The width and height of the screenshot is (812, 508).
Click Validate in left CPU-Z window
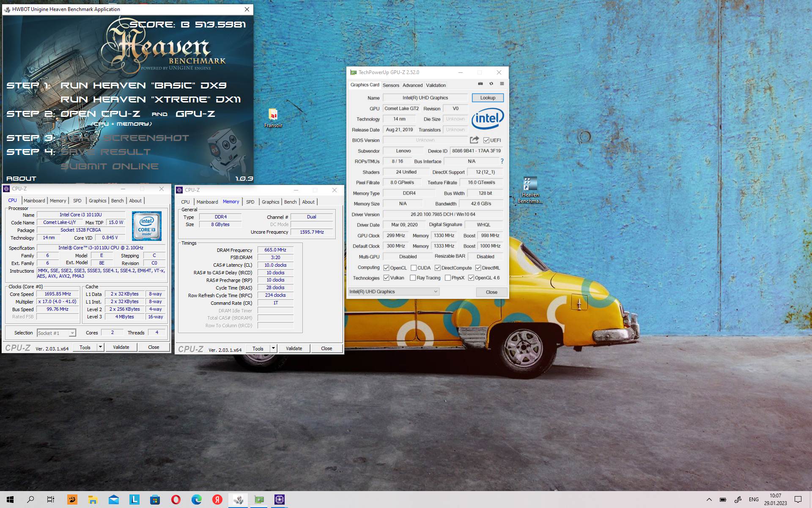click(x=121, y=347)
